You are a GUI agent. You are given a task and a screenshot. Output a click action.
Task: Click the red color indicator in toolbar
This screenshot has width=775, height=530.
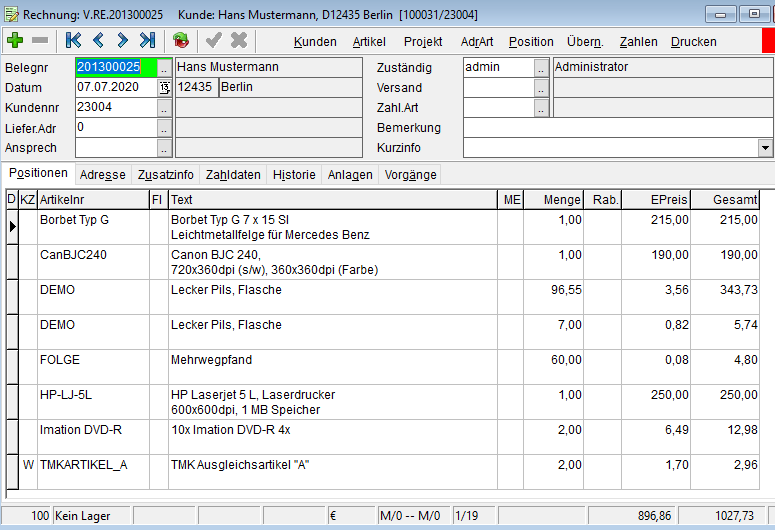point(767,41)
